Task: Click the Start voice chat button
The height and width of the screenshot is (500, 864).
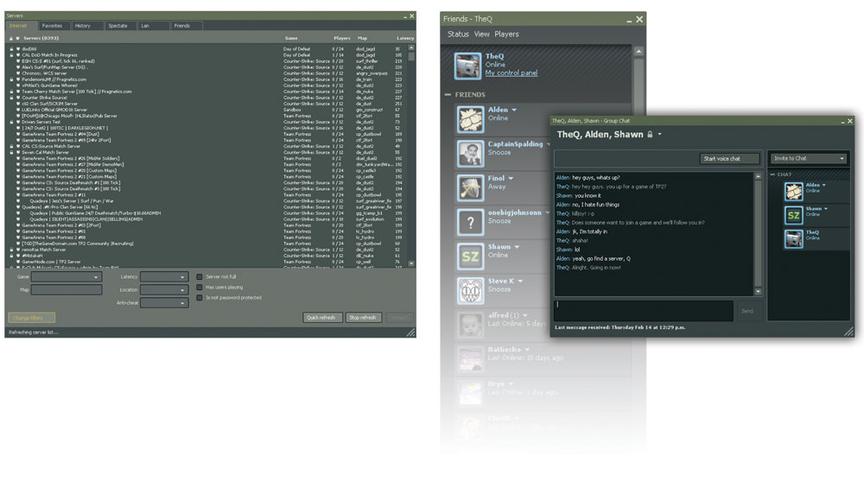Action: (730, 159)
